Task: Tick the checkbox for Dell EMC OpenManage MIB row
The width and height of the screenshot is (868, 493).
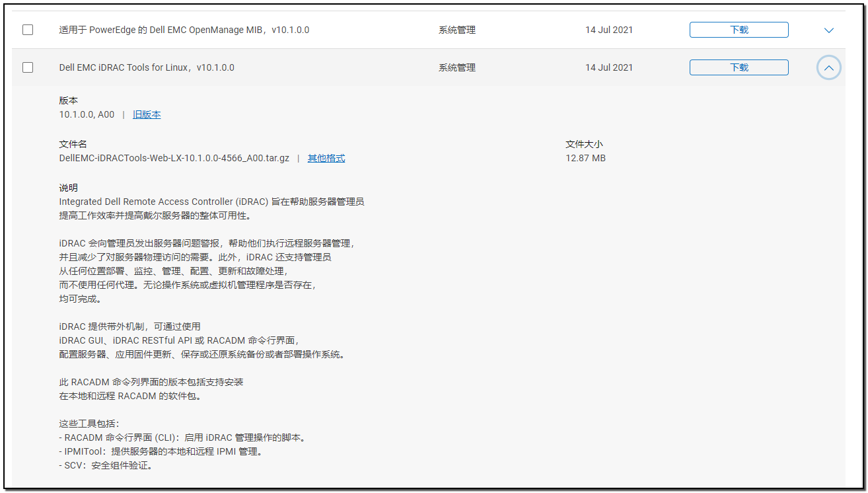Action: pos(28,30)
